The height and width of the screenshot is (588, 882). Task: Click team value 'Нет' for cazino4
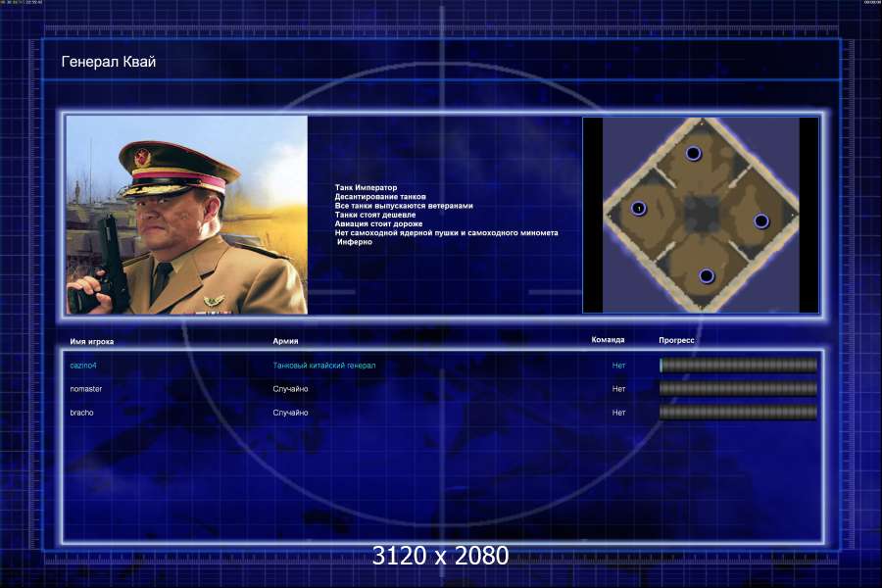(618, 366)
